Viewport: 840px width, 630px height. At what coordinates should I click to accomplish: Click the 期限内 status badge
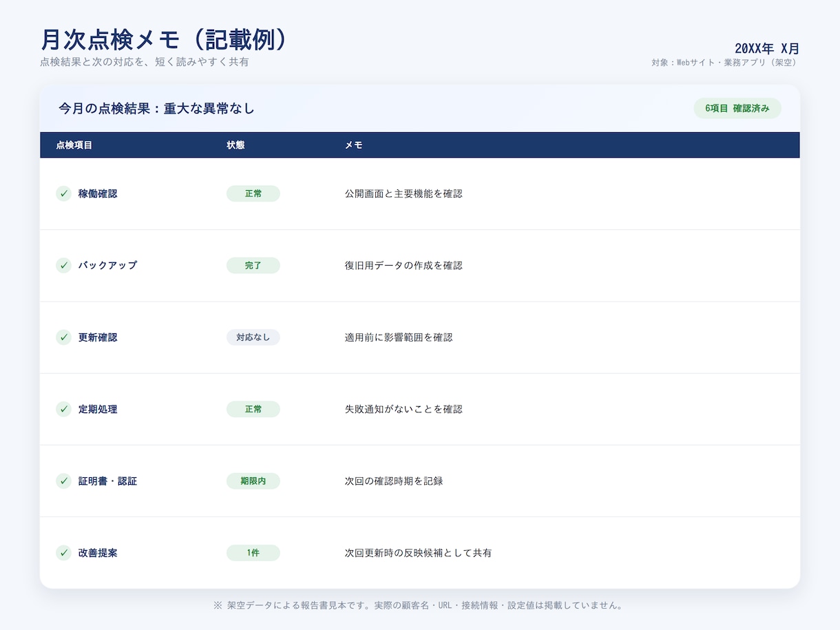click(253, 481)
